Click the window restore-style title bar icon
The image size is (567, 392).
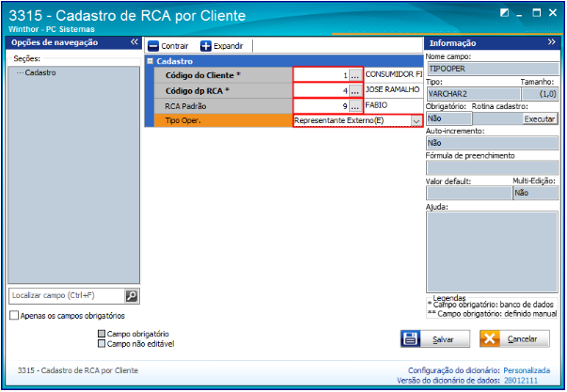coord(504,13)
